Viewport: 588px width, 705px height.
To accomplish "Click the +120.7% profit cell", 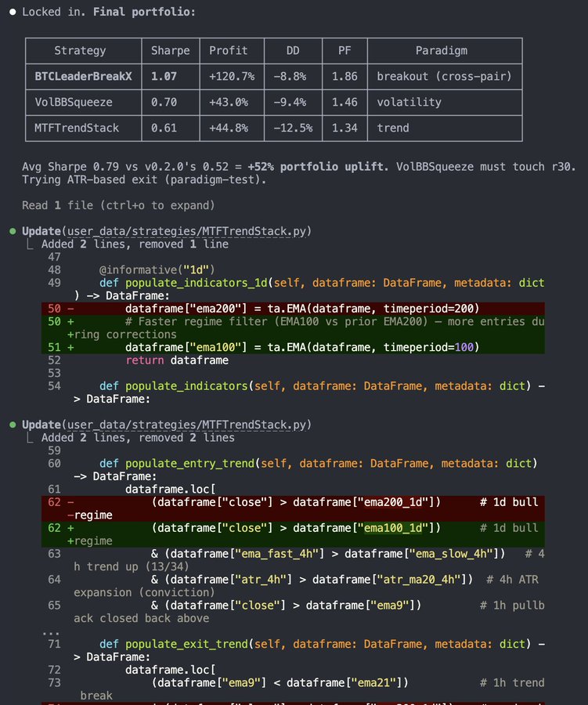I will tap(232, 77).
